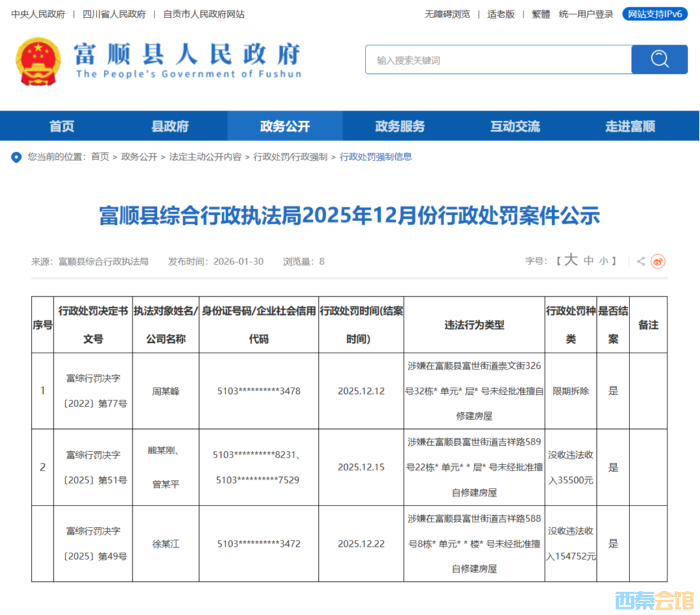This screenshot has width=700, height=615.
Task: Open 中央人民政府 top link
Action: (38, 14)
